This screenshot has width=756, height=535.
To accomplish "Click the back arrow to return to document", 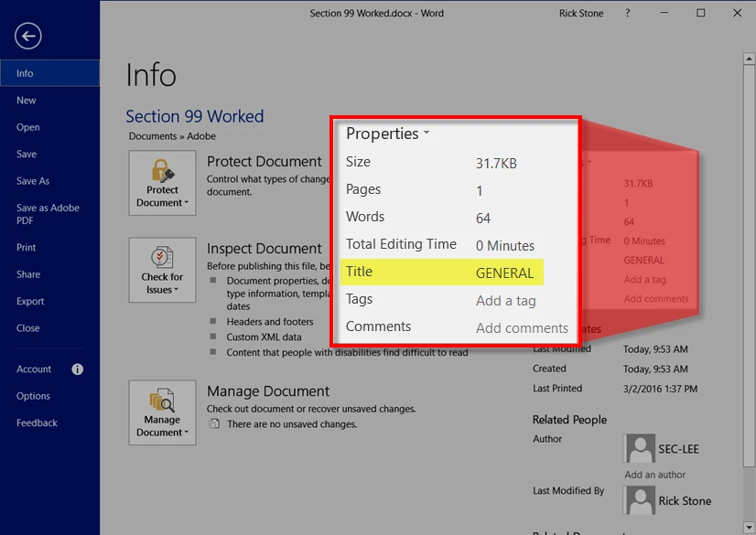I will coord(28,36).
